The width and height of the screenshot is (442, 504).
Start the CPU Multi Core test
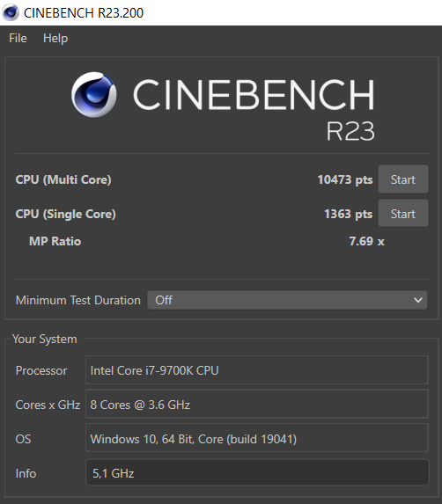coord(403,179)
